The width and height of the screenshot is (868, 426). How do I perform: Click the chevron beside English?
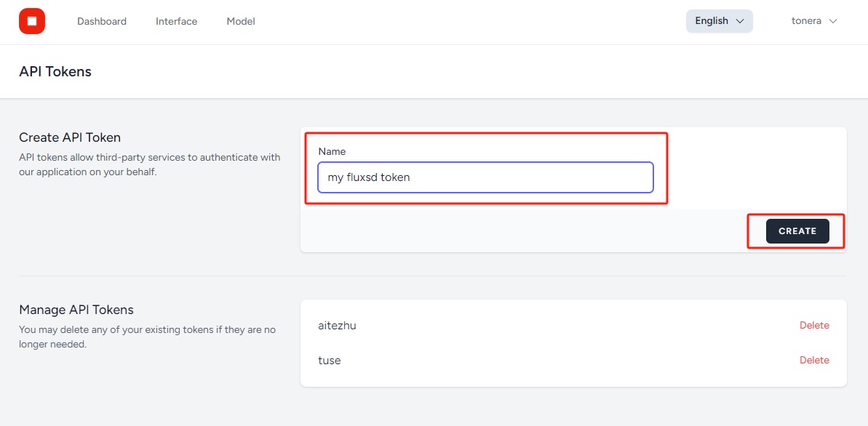739,21
